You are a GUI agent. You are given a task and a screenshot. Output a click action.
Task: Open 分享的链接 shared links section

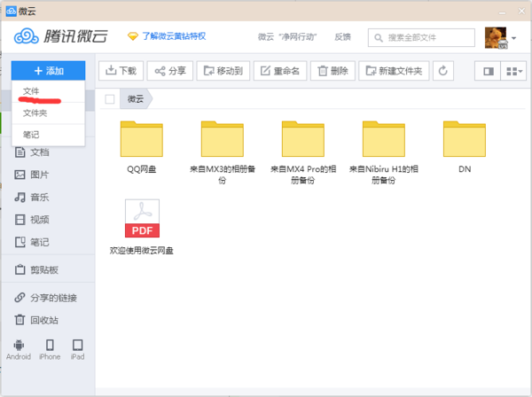(46, 298)
